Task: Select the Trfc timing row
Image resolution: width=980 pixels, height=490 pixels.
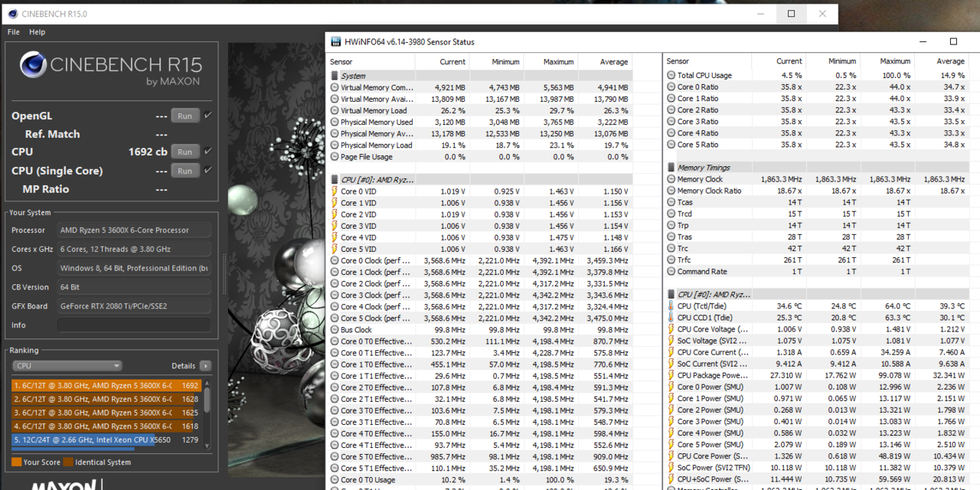Action: (x=817, y=260)
